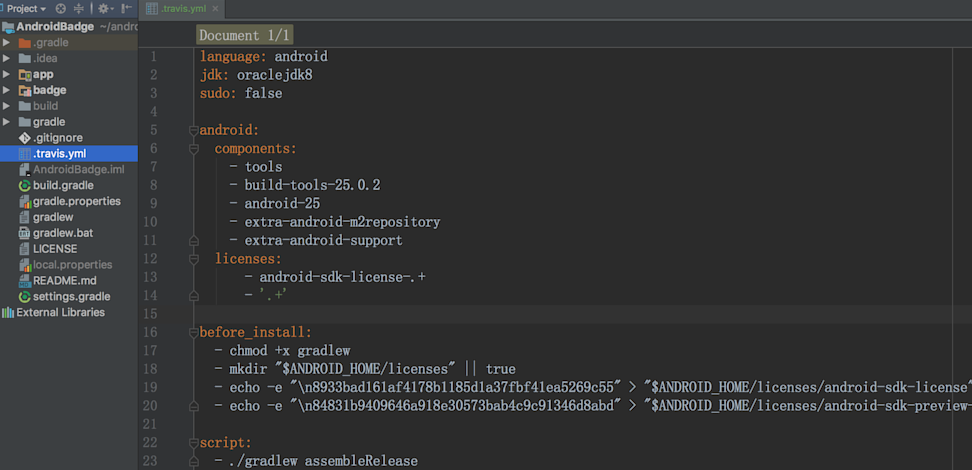972x470 pixels.
Task: Click the .gradle folder icon
Action: pos(25,43)
